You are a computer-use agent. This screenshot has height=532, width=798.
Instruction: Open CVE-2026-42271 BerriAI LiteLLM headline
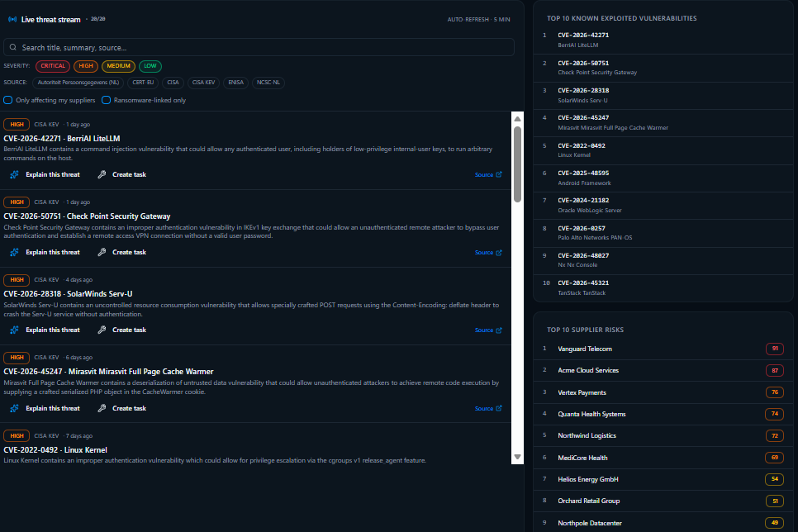click(x=62, y=139)
